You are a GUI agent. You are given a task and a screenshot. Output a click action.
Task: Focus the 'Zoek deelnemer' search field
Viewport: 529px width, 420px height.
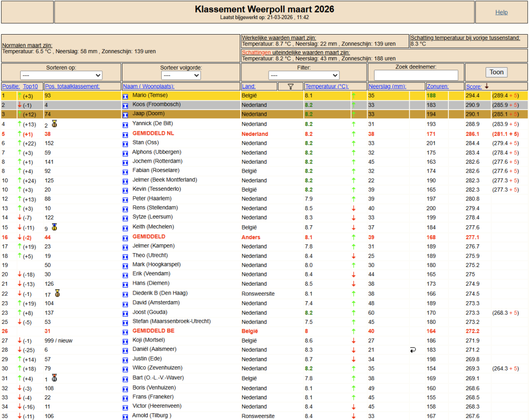(416, 75)
